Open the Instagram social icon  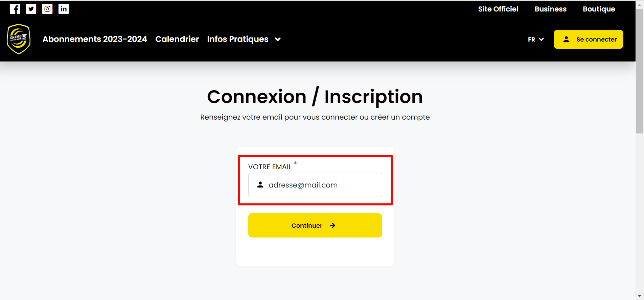coord(47,9)
